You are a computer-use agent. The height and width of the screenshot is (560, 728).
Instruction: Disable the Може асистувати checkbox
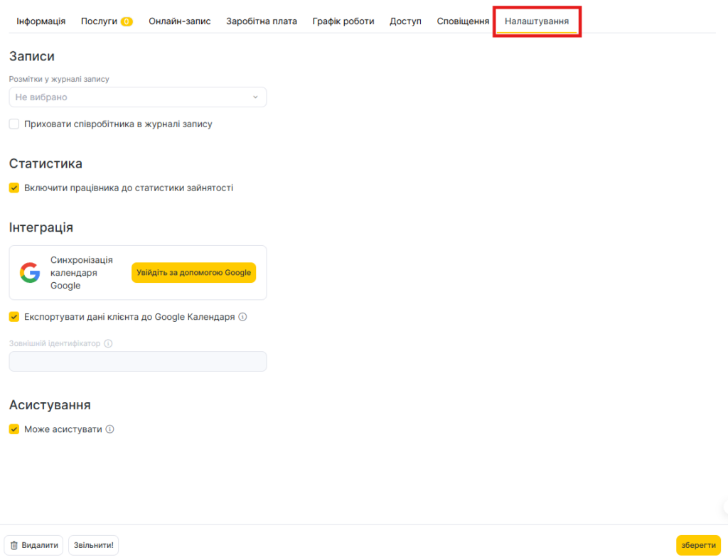coord(14,429)
